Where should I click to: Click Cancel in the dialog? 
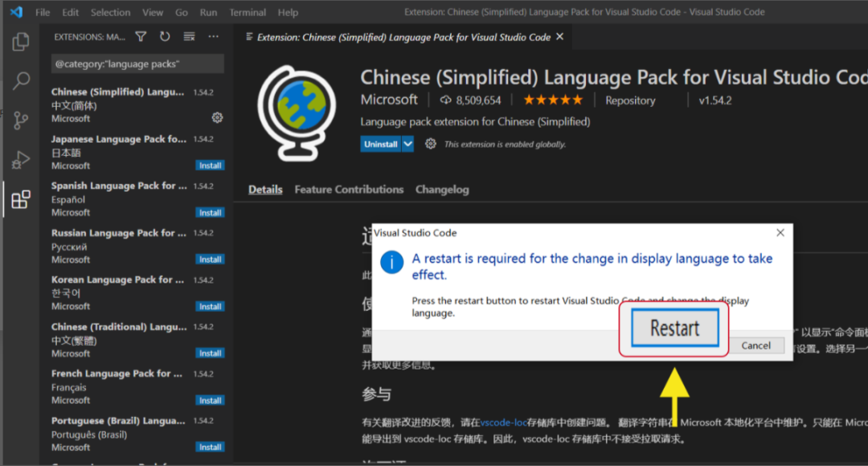[x=755, y=345]
